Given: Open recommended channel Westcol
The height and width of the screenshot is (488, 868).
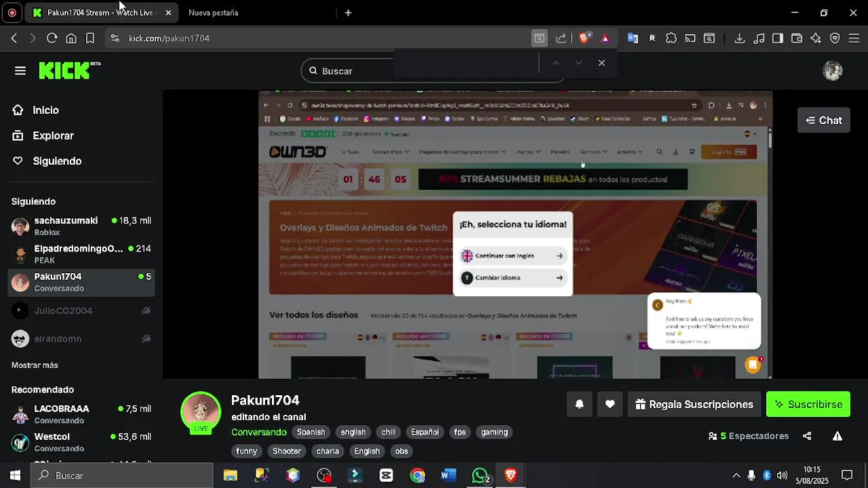Looking at the screenshot, I should (x=81, y=442).
